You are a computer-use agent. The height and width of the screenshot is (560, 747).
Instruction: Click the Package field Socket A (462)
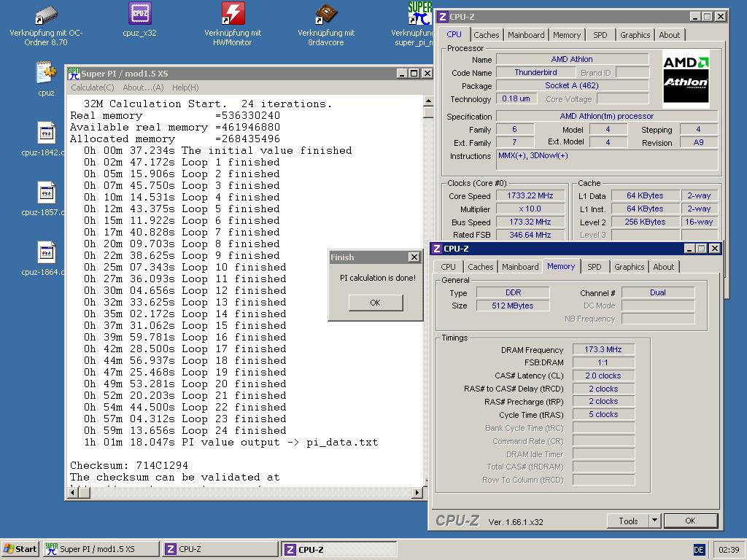pos(572,86)
